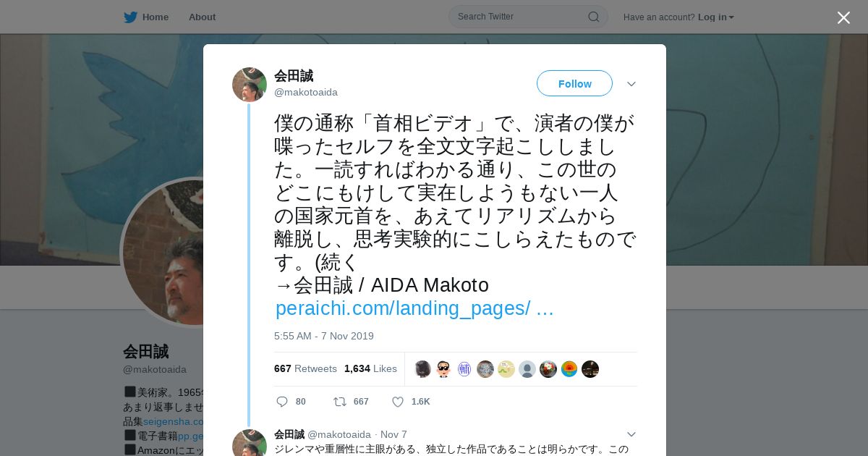Image resolution: width=868 pixels, height=456 pixels.
Task: Expand Log in dropdown arrow
Action: tap(731, 17)
